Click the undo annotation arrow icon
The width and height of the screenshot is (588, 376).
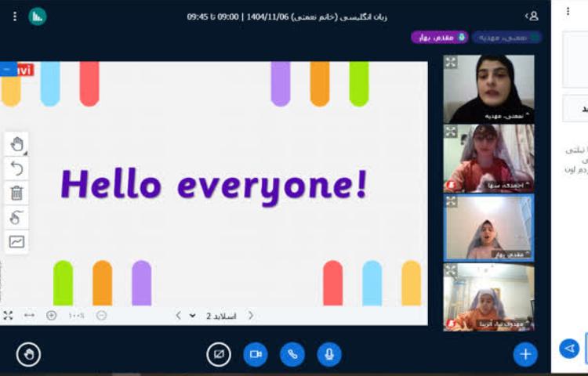16,168
